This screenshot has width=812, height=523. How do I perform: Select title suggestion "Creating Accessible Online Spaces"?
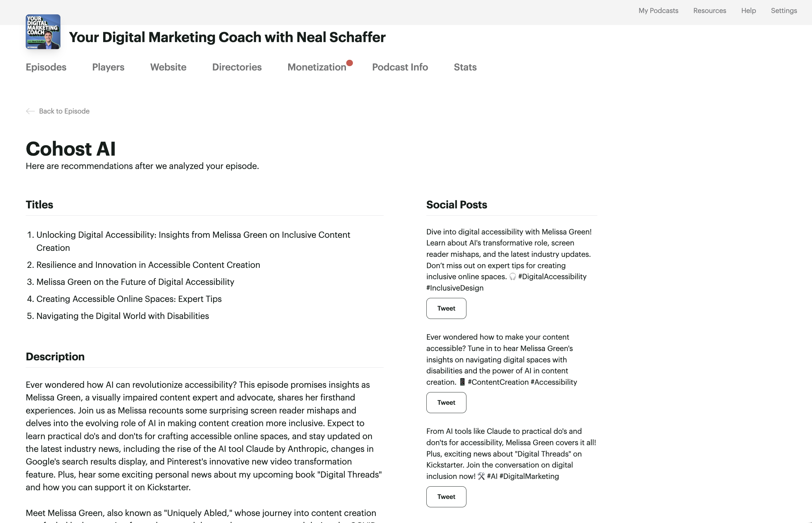coord(129,299)
